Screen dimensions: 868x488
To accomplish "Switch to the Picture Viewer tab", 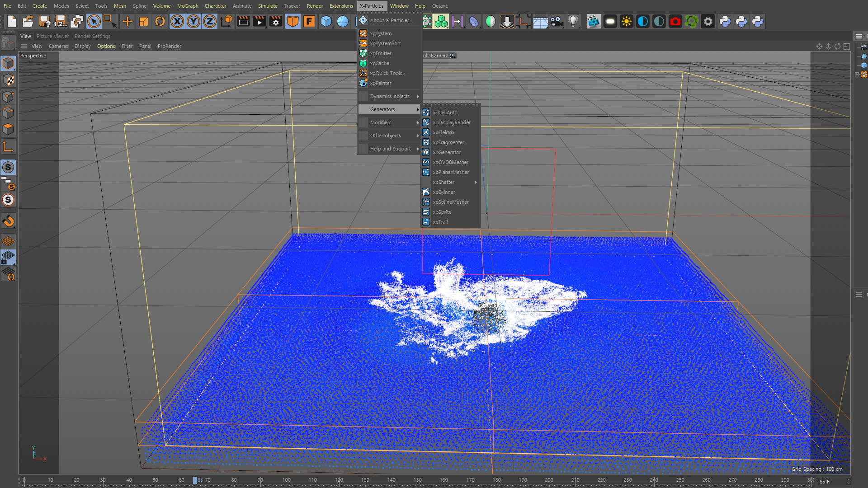I will pyautogui.click(x=52, y=36).
